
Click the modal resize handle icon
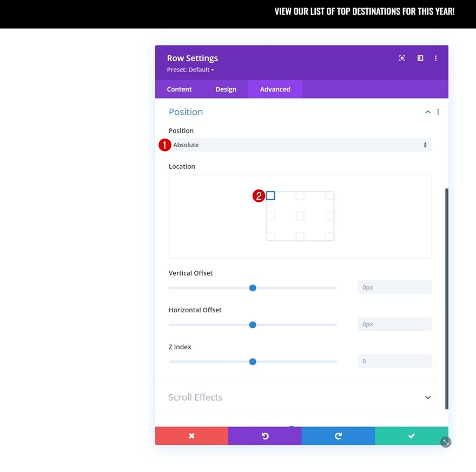(x=446, y=442)
